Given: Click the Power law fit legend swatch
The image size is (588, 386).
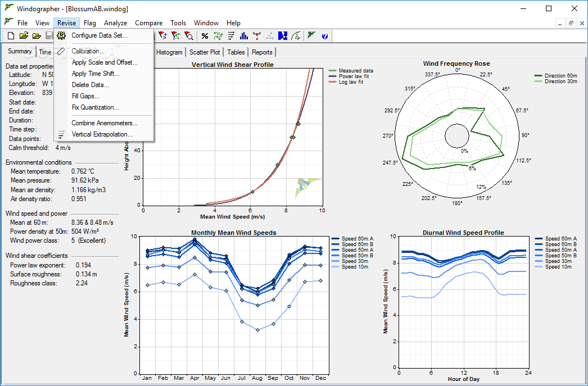Looking at the screenshot, I should (332, 76).
